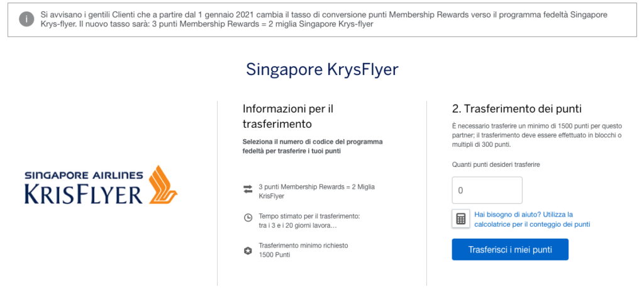Click the Seleziona il numero di codice instruction text
The width and height of the screenshot is (644, 294).
[313, 147]
